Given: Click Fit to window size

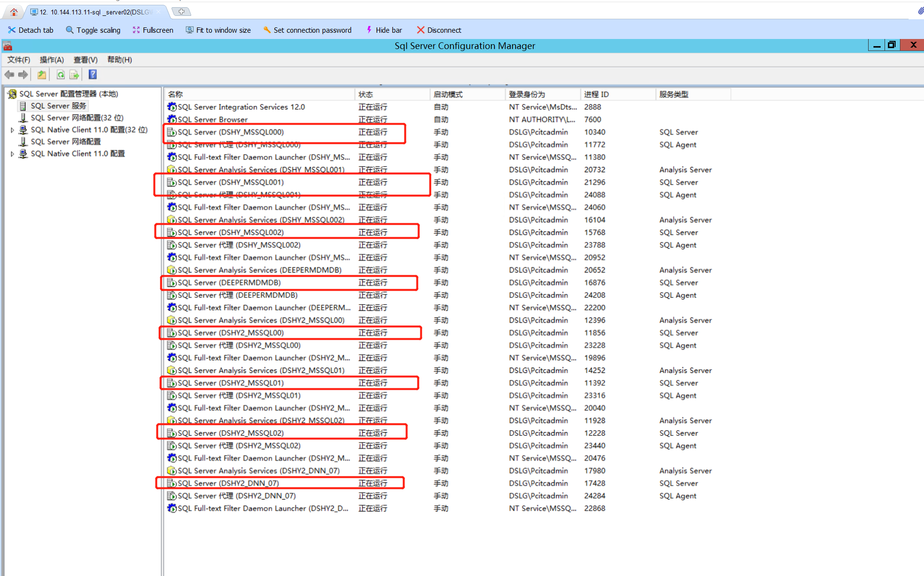Looking at the screenshot, I should [x=219, y=30].
